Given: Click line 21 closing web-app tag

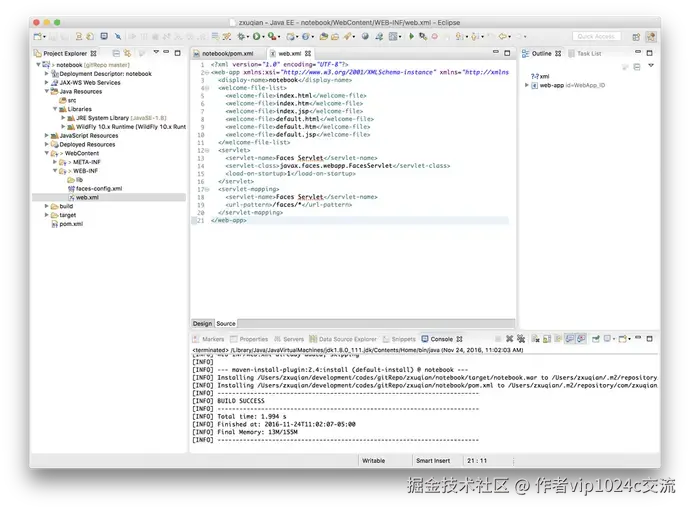Looking at the screenshot, I should 229,220.
